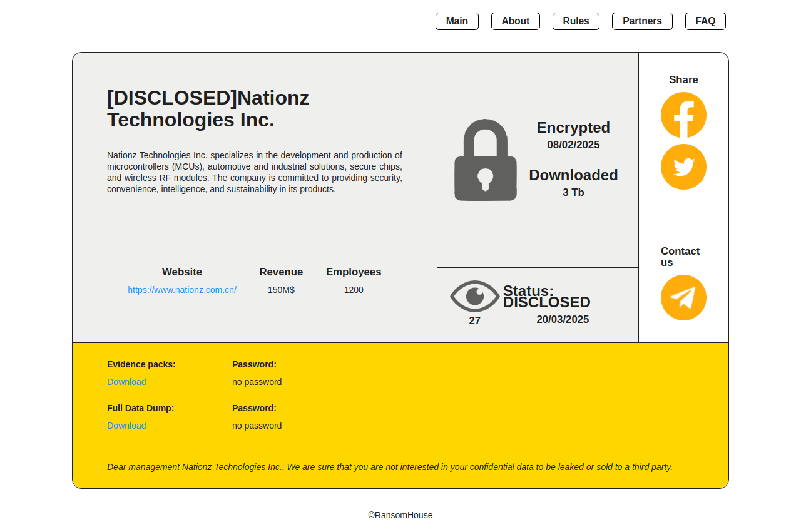801x532 pixels.
Task: Open the Main navigation page
Action: (457, 21)
